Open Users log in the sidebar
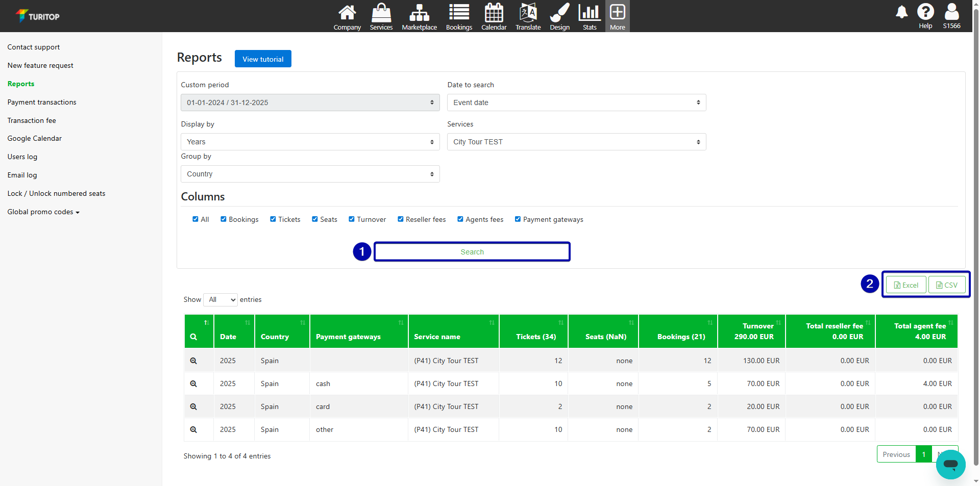 coord(22,157)
